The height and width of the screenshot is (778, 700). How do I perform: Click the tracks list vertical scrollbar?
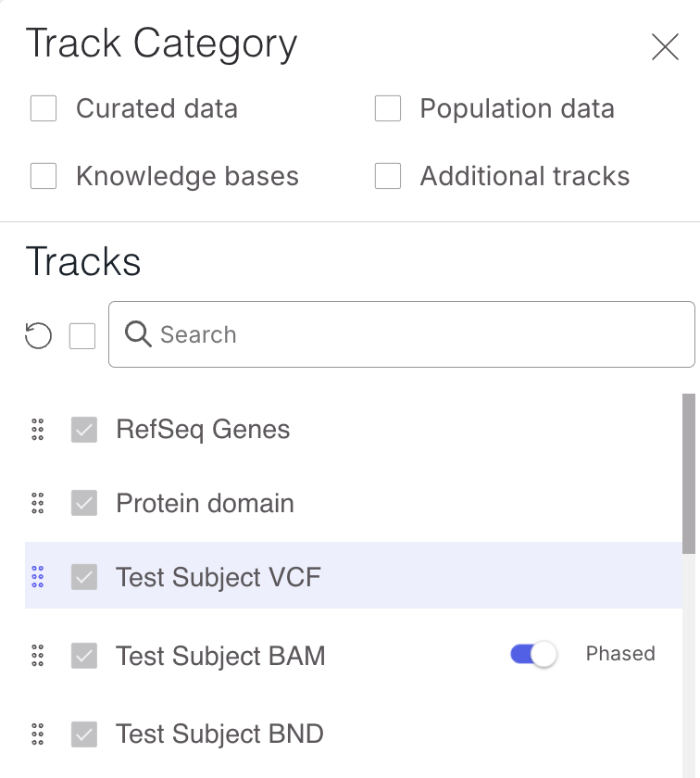point(689,473)
